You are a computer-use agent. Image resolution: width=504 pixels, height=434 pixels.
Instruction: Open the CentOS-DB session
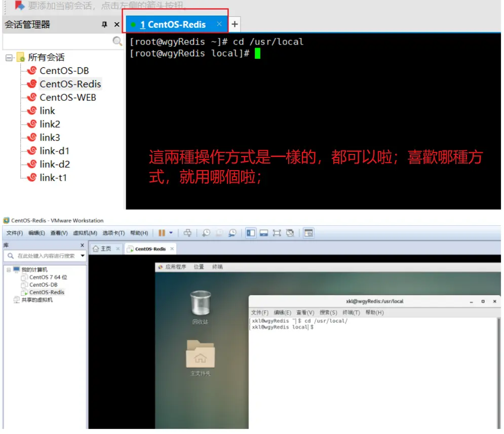pos(64,71)
